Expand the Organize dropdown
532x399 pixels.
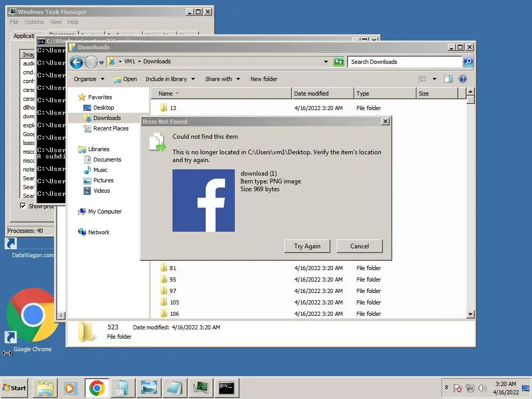click(x=89, y=79)
